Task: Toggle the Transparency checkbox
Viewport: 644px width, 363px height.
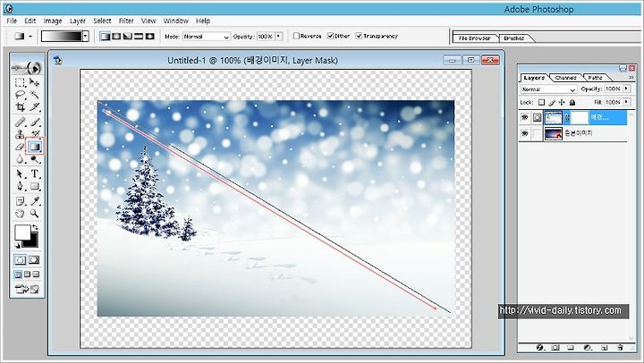Action: (x=359, y=36)
